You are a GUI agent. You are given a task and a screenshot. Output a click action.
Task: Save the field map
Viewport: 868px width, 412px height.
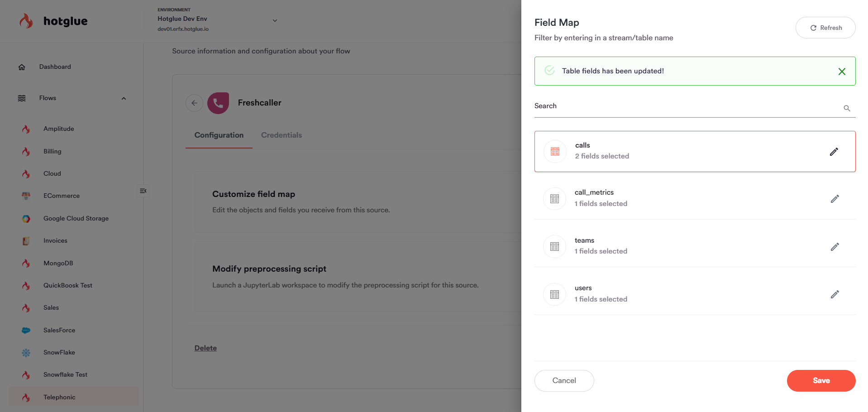point(821,381)
